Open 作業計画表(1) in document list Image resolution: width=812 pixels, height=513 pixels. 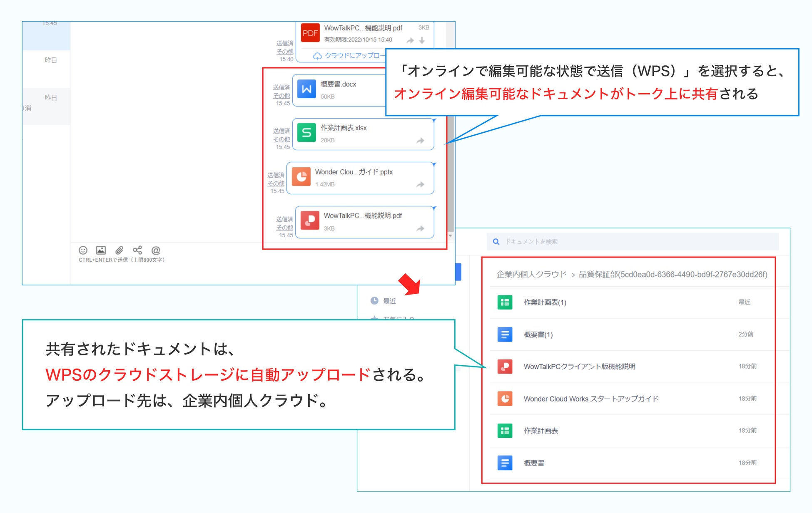(545, 302)
